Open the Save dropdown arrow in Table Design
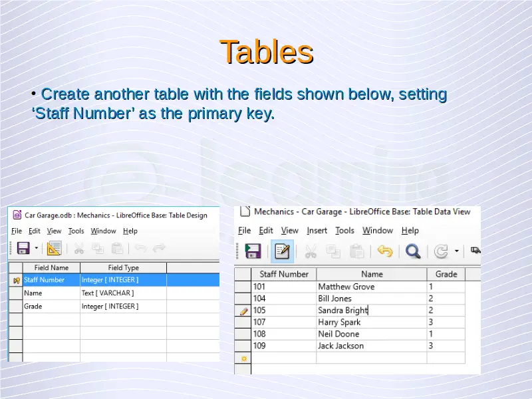532x399 pixels. point(37,248)
